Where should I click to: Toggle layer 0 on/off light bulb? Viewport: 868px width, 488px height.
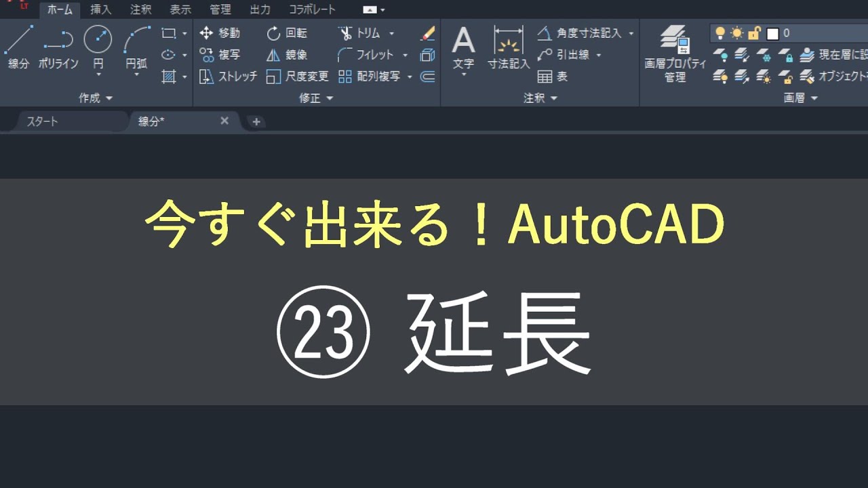point(721,33)
